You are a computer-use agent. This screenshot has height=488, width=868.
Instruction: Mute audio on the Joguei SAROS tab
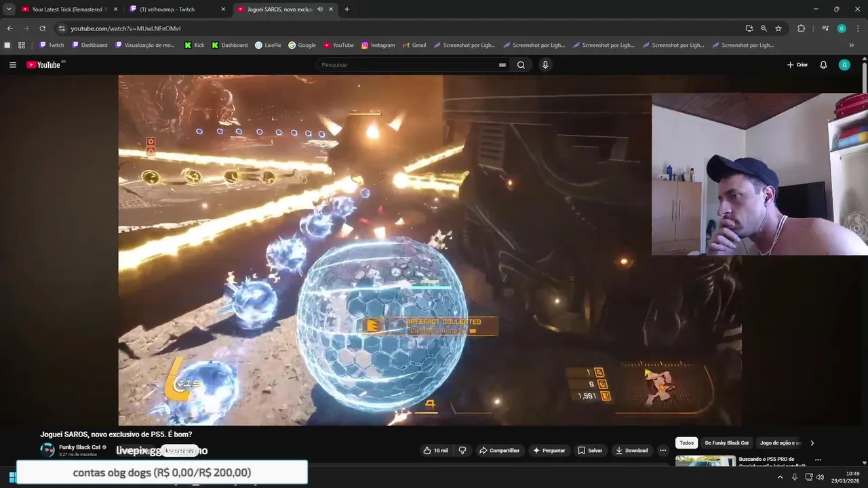(x=319, y=9)
